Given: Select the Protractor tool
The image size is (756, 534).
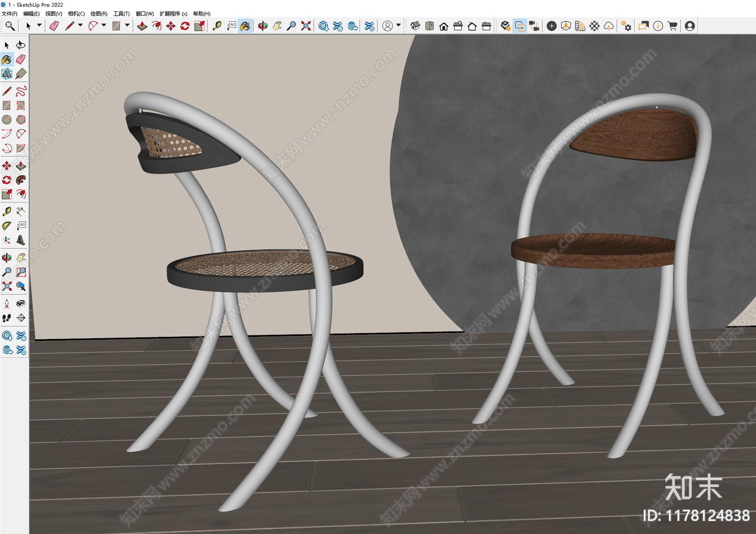Looking at the screenshot, I should [7, 225].
